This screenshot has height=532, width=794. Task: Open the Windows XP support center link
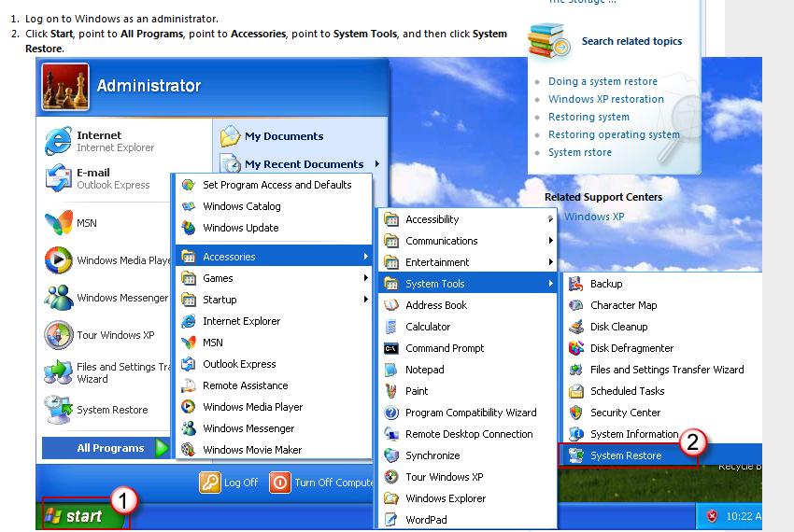click(x=594, y=217)
